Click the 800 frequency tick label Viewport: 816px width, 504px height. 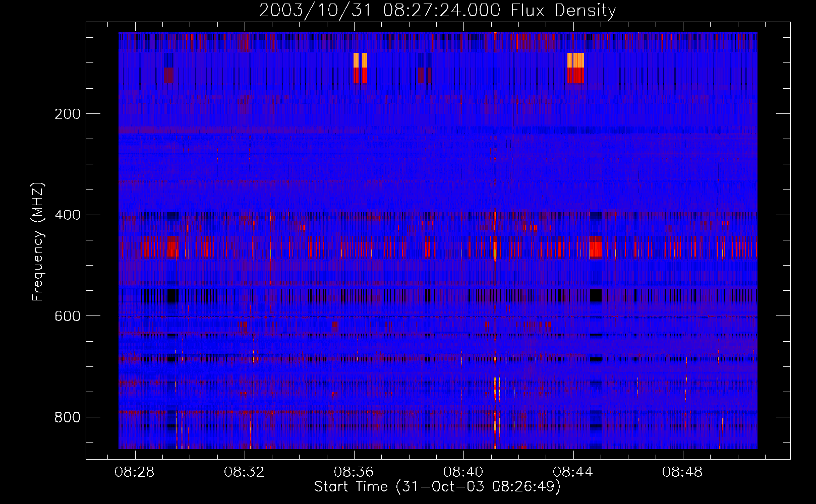[68, 417]
